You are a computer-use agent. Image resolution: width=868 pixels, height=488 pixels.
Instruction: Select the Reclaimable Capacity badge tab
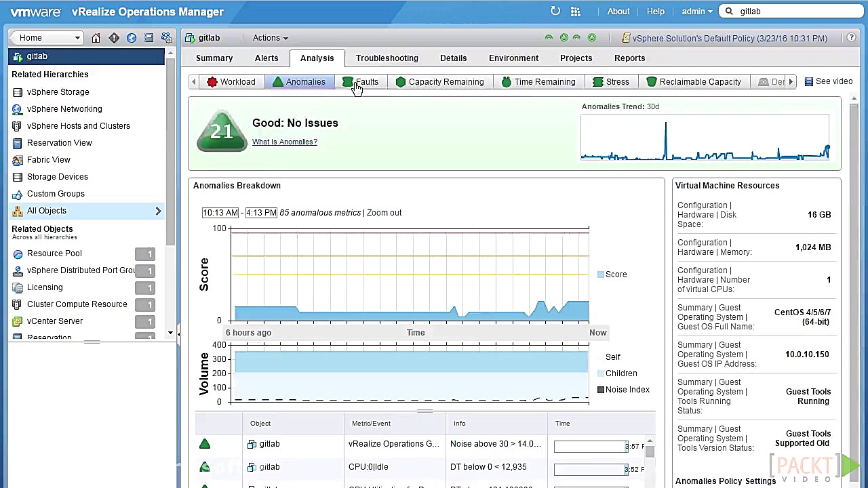tap(694, 82)
